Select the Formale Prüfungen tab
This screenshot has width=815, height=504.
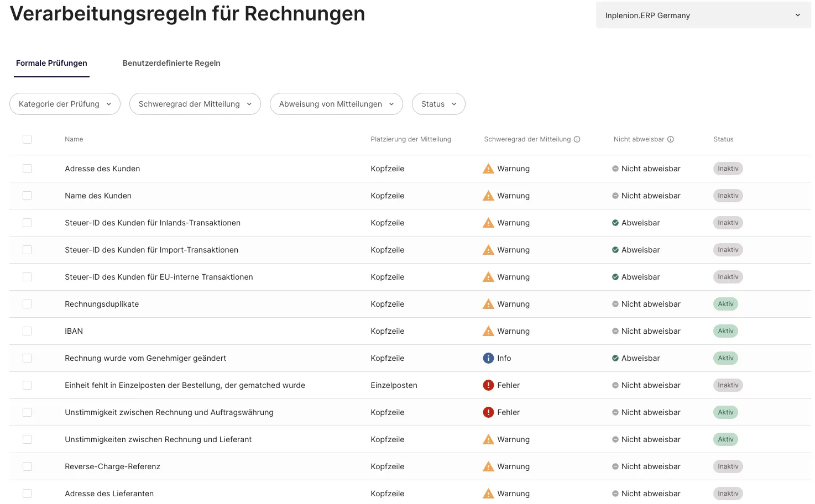(51, 63)
